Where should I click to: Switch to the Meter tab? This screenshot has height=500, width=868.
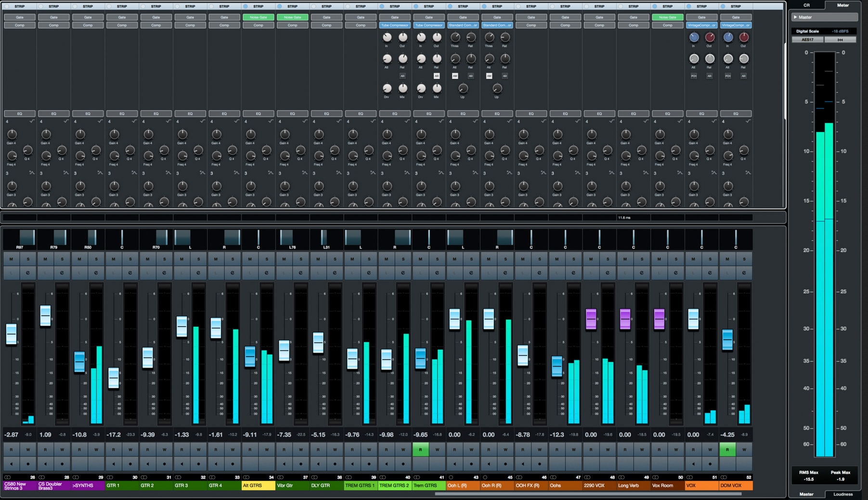[x=842, y=5]
